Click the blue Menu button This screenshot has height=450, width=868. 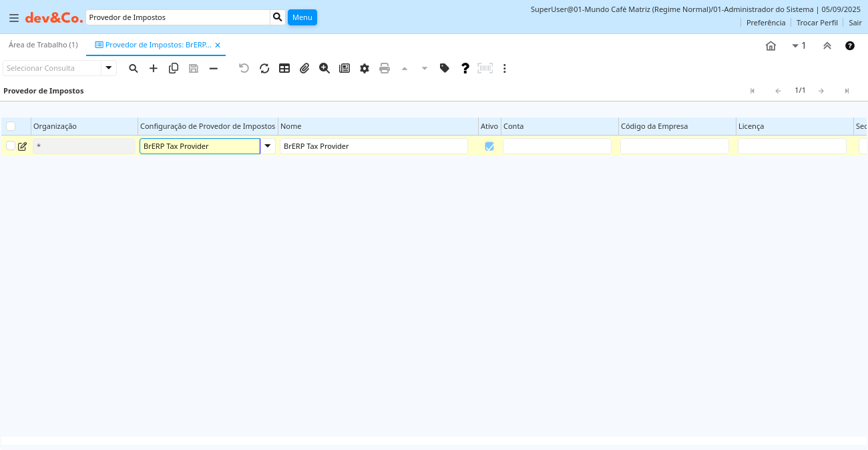coord(302,17)
